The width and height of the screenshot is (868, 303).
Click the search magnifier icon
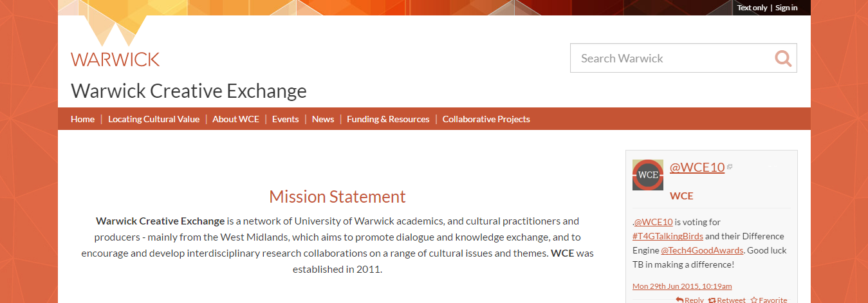(783, 59)
